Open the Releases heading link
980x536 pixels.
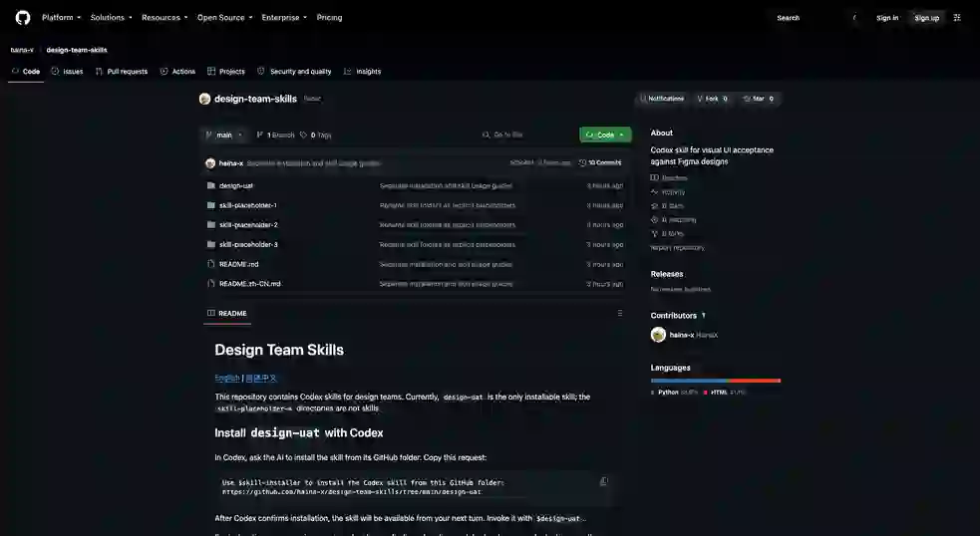[666, 274]
